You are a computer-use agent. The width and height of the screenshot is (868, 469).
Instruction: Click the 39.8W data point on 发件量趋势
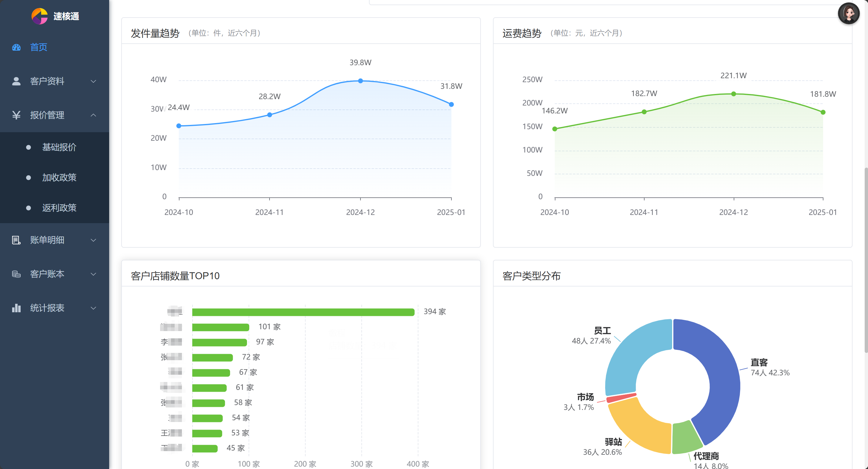[360, 81]
